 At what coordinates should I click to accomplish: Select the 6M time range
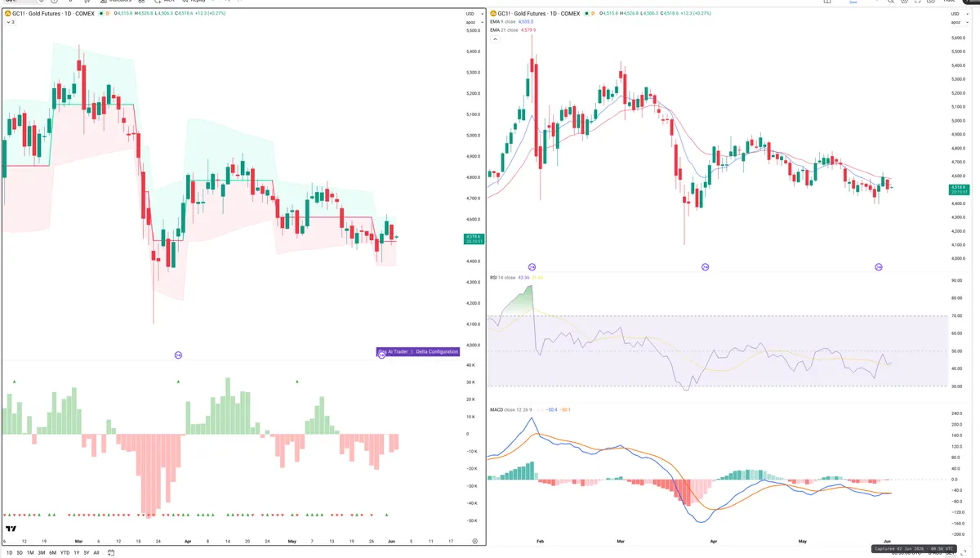(53, 552)
